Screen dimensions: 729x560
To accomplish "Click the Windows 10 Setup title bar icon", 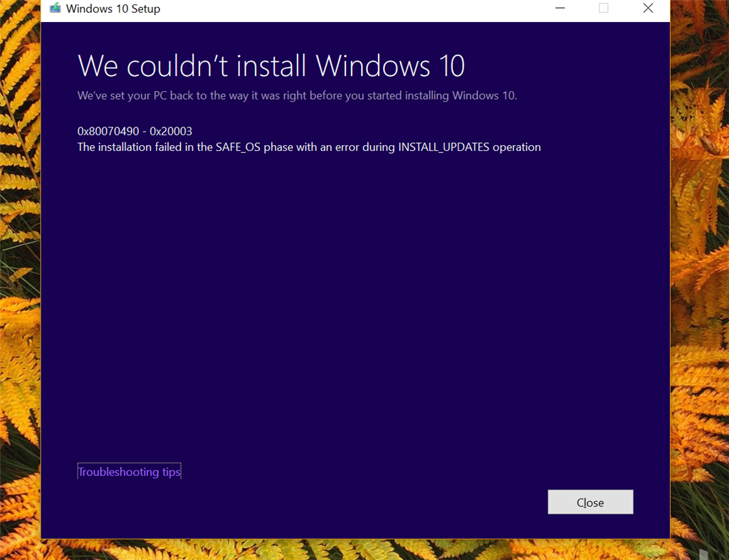I will tap(56, 9).
